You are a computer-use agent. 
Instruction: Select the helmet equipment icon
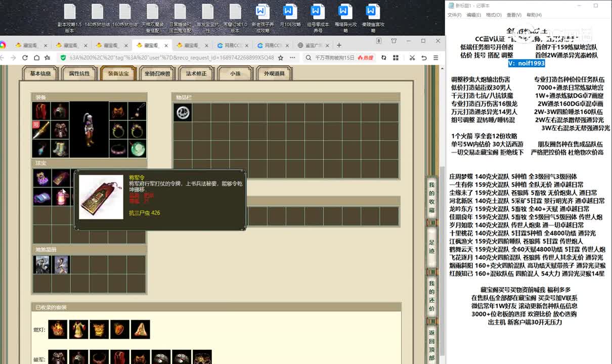coord(60,111)
